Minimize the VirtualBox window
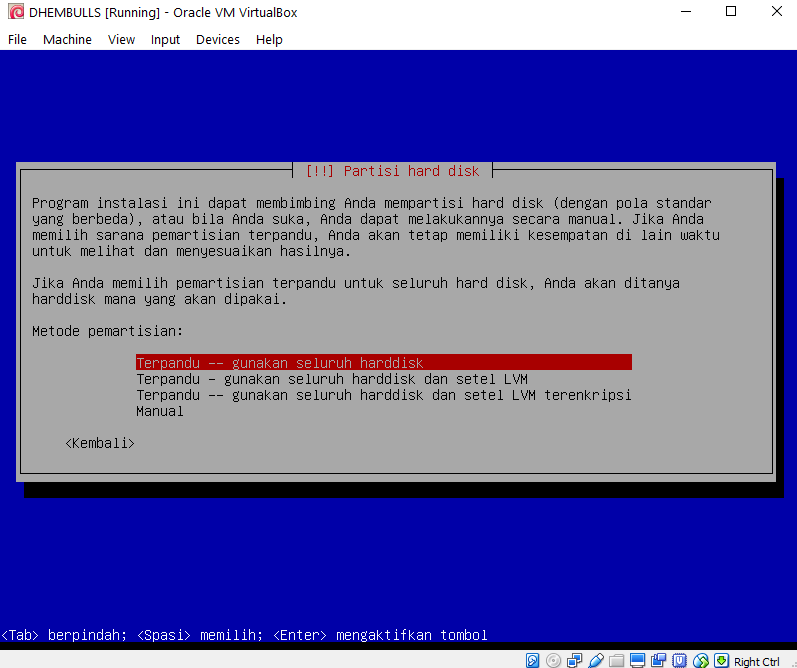This screenshot has width=797, height=668. pyautogui.click(x=686, y=12)
